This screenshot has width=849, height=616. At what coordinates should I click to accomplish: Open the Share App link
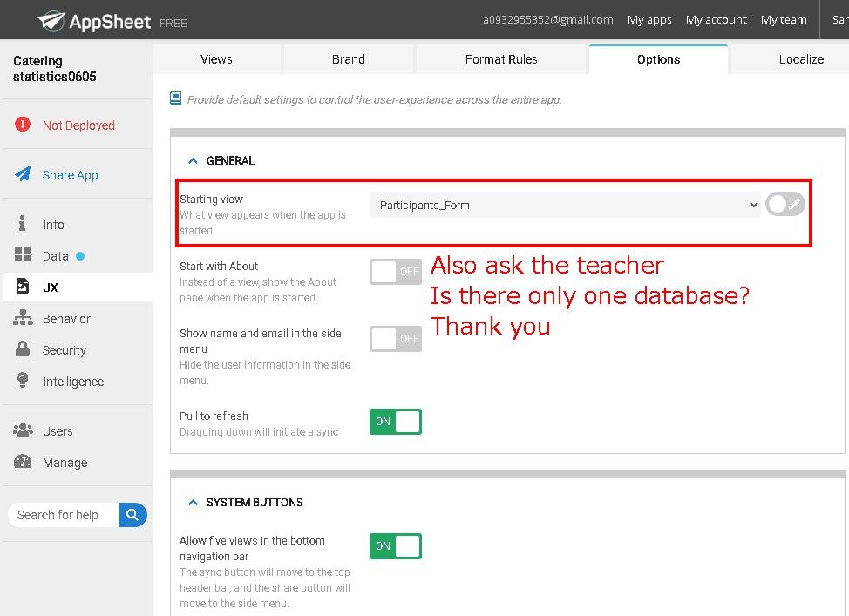(71, 175)
